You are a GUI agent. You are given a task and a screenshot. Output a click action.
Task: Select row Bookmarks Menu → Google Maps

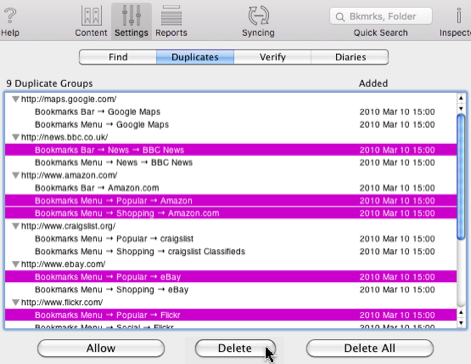tap(231, 124)
